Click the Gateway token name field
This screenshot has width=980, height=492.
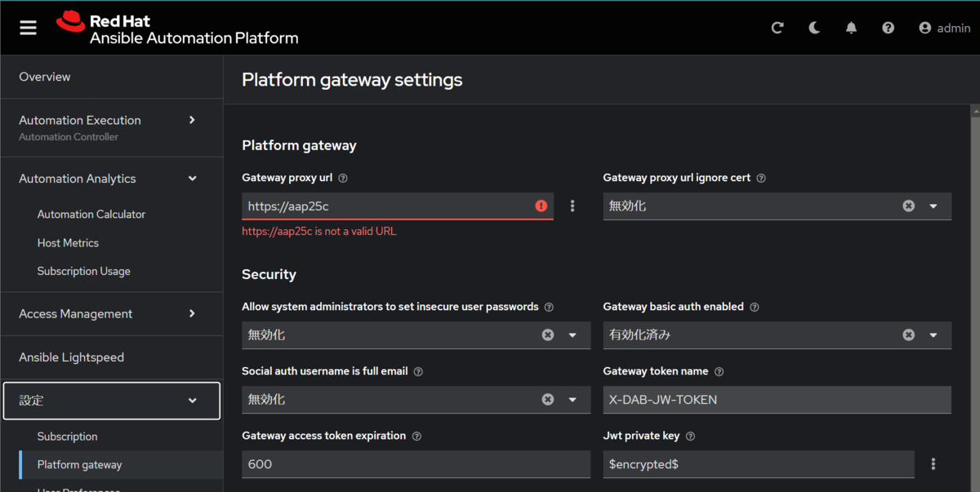[x=777, y=400]
